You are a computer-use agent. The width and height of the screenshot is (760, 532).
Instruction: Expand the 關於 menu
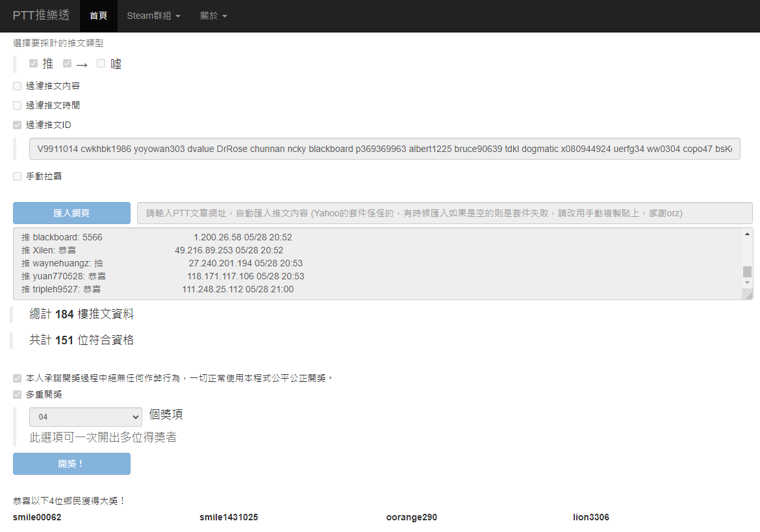[x=214, y=16]
